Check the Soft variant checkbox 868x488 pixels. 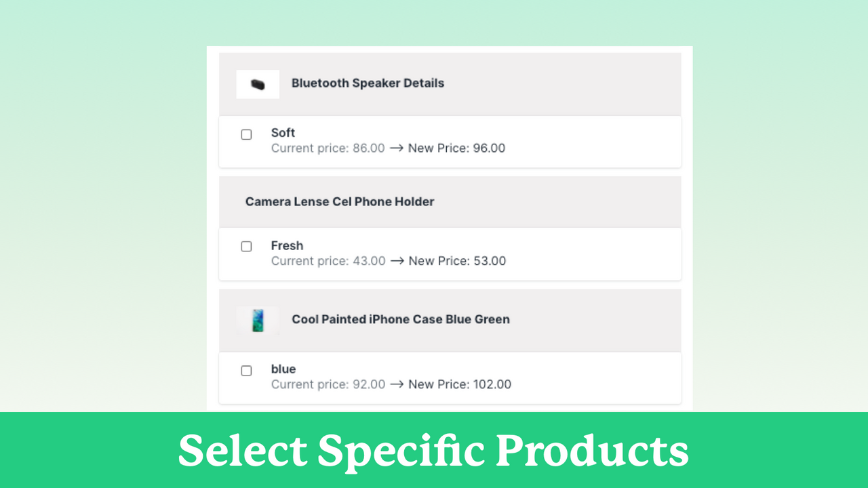point(246,134)
